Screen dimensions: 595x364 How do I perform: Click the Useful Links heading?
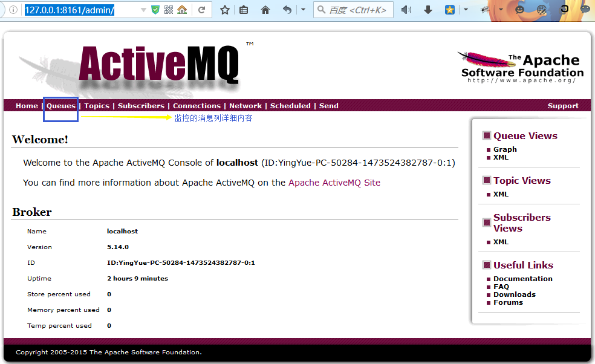523,265
